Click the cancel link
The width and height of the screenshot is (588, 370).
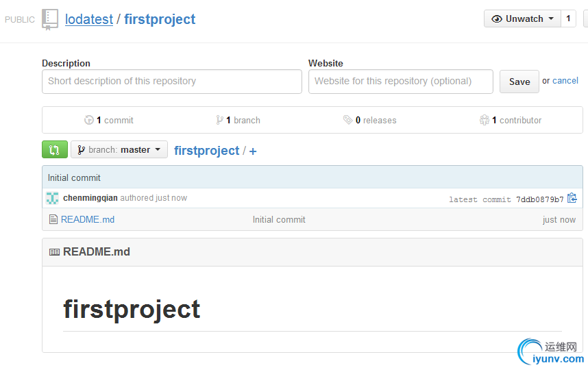(565, 81)
